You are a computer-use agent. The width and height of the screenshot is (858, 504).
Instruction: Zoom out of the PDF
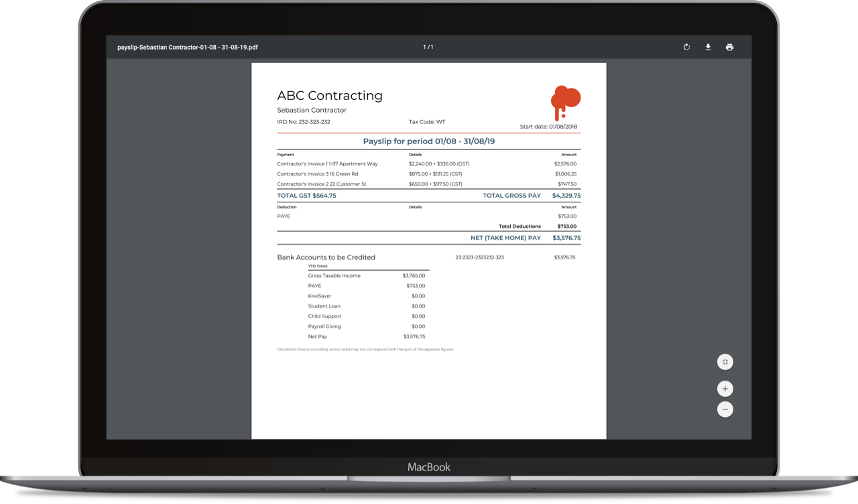click(725, 409)
